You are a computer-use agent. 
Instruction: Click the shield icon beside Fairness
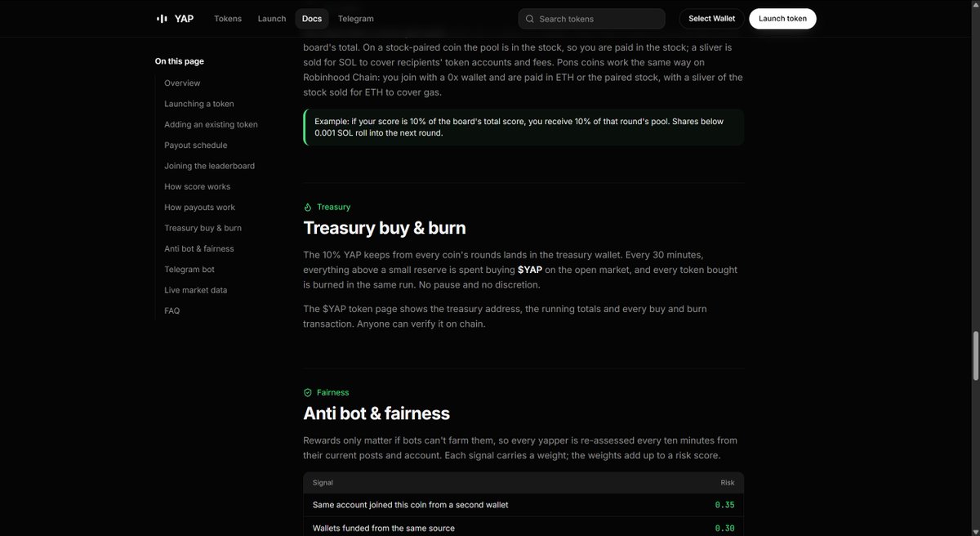[x=308, y=393]
